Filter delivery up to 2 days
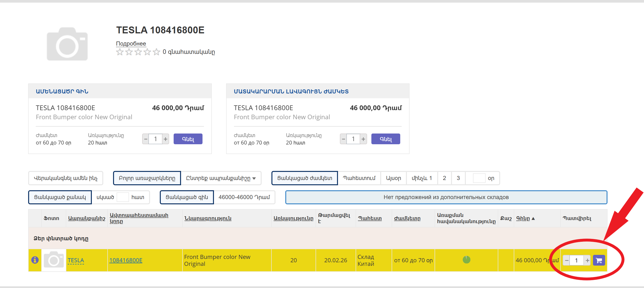The height and width of the screenshot is (288, 644). [x=445, y=178]
